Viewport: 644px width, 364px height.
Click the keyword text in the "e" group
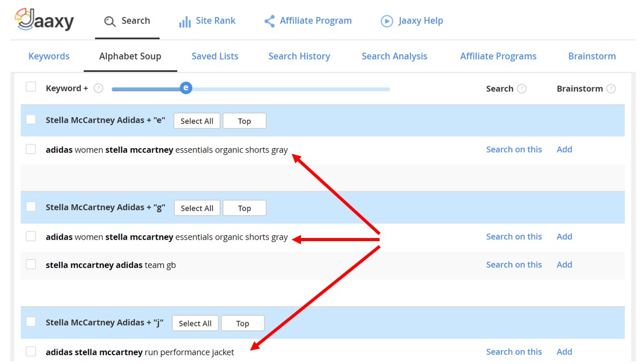[167, 150]
